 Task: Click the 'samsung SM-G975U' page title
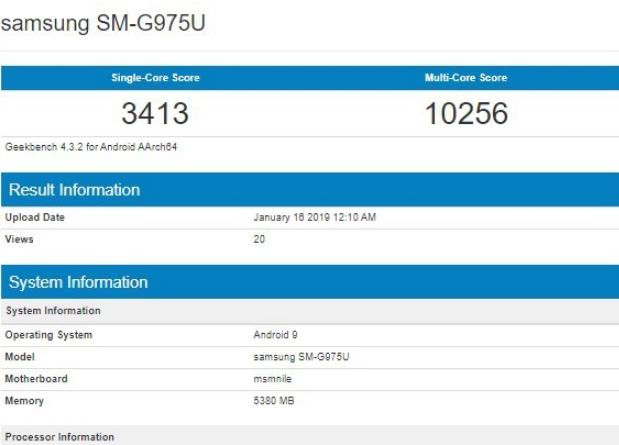point(103,23)
